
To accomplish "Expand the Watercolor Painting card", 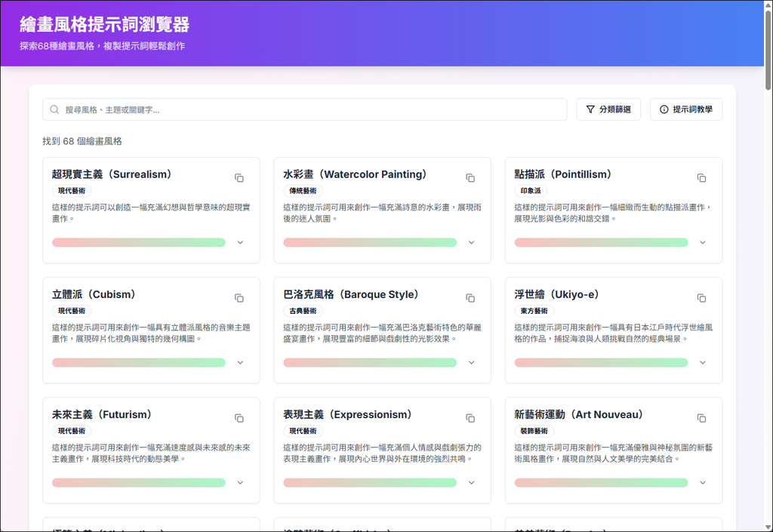I will (x=471, y=242).
